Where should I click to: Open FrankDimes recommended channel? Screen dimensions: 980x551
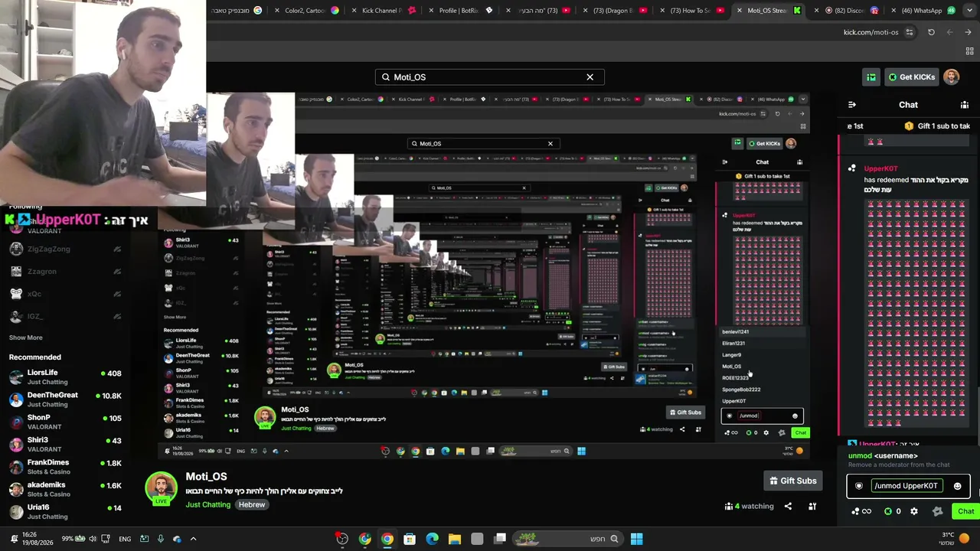64,466
